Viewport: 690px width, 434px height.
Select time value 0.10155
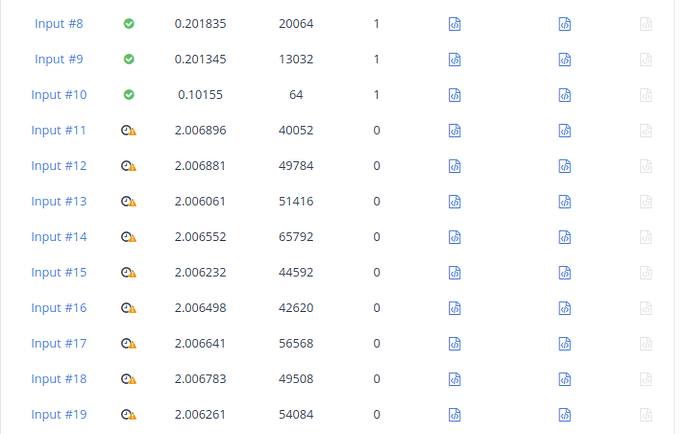200,95
